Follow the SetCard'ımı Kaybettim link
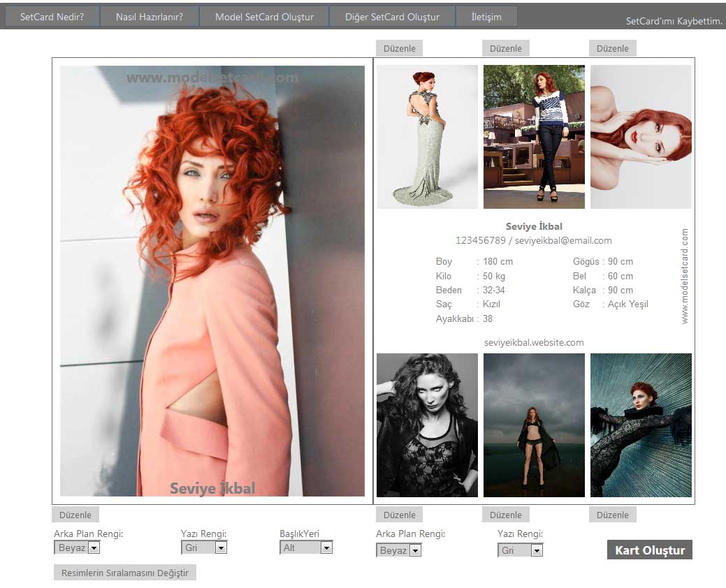Screen dimensions: 726x588 click(674, 22)
